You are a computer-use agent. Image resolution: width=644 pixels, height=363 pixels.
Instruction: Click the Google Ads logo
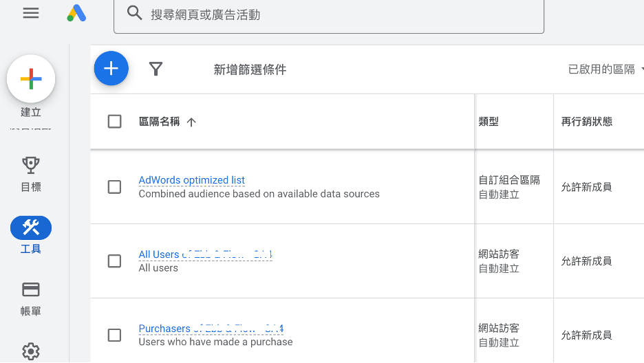point(76,13)
